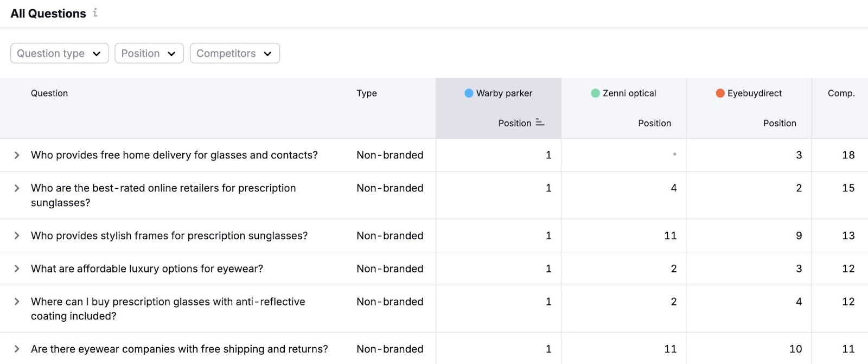Expand the anti-reflective coating question row
This screenshot has height=364, width=868.
17,302
